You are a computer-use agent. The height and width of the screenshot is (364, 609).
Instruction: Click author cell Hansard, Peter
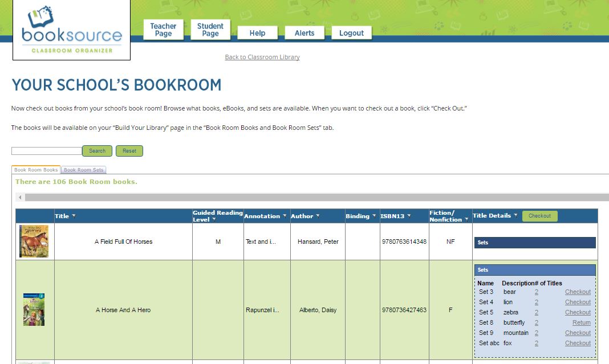point(318,242)
